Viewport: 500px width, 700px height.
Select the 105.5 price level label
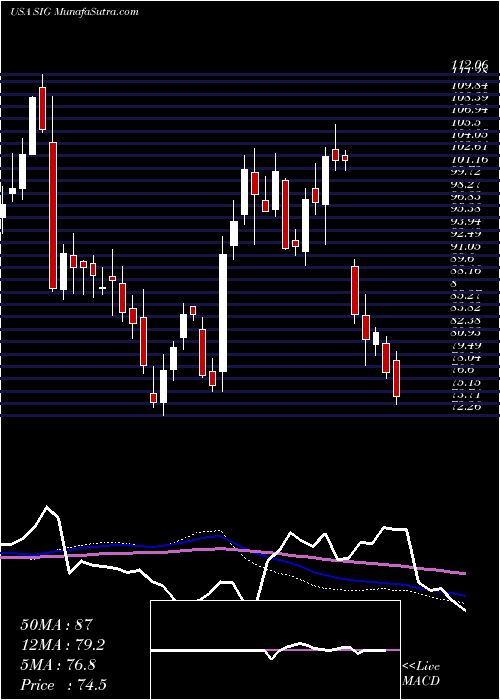point(466,122)
